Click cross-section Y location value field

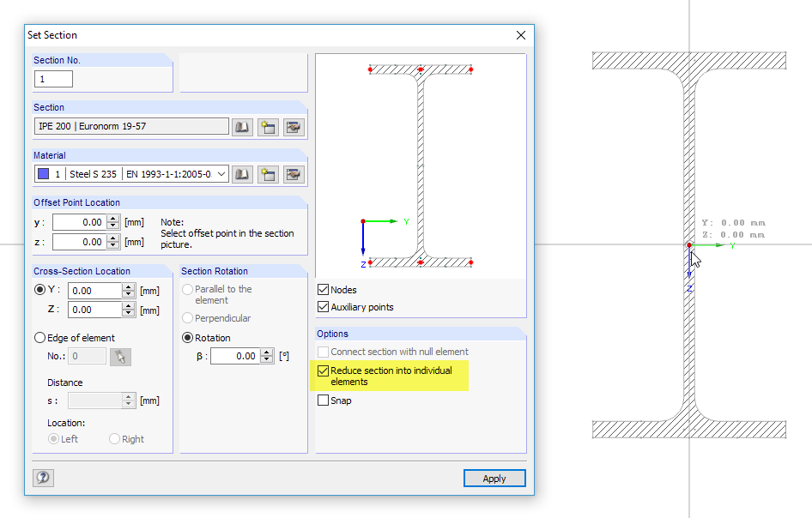pos(95,291)
